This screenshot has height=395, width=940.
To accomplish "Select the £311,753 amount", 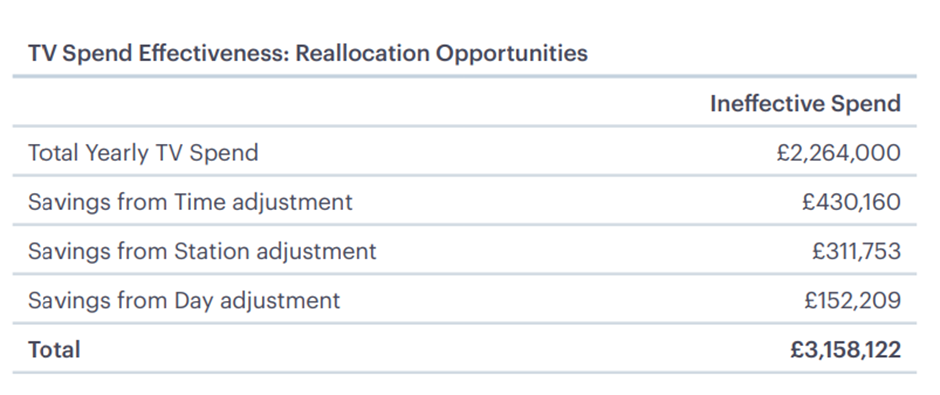I will click(856, 251).
